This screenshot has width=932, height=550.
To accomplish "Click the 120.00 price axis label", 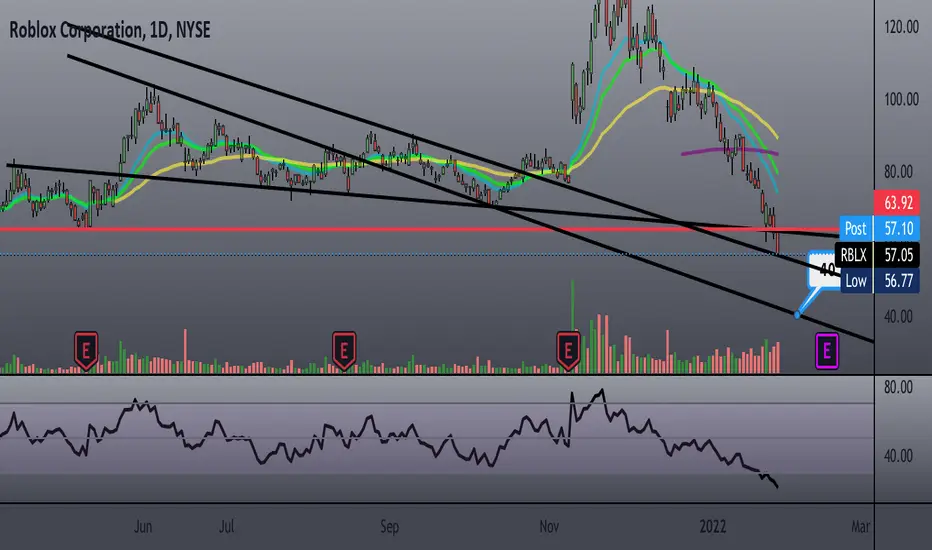I will point(901,27).
